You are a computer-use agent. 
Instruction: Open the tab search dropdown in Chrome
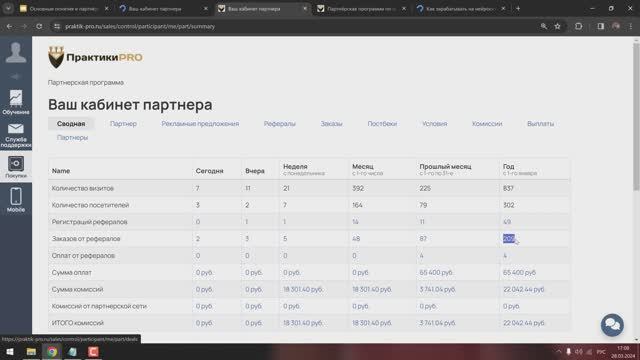[8, 8]
